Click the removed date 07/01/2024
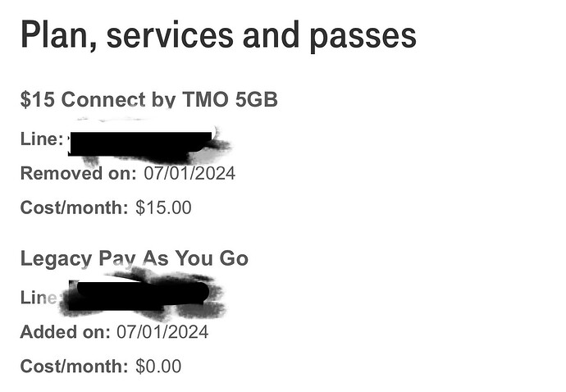 [189, 173]
